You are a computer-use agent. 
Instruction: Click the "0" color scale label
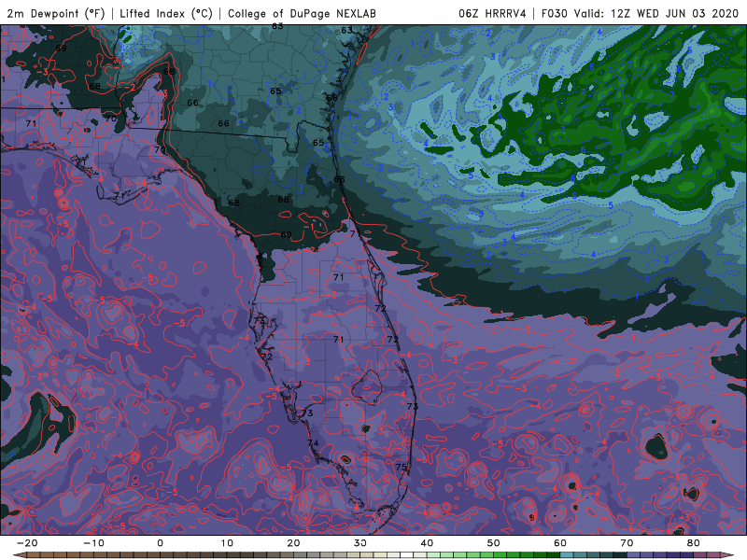coord(160,543)
